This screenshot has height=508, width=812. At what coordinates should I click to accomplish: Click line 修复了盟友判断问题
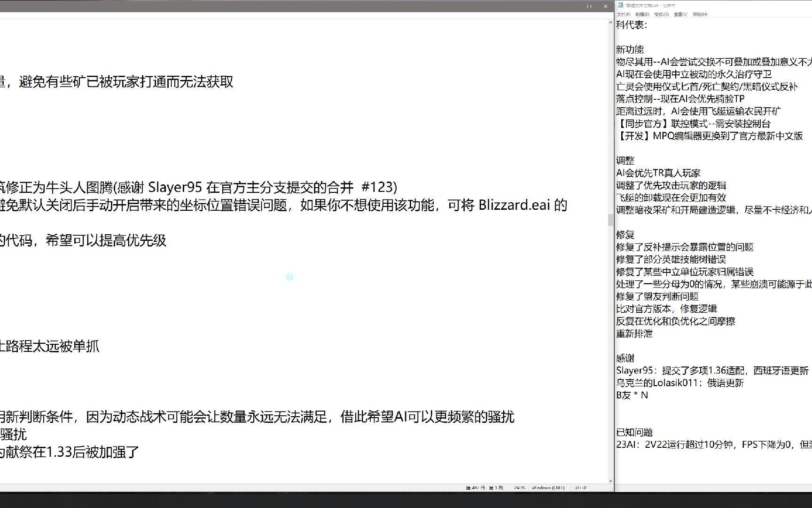(x=657, y=296)
